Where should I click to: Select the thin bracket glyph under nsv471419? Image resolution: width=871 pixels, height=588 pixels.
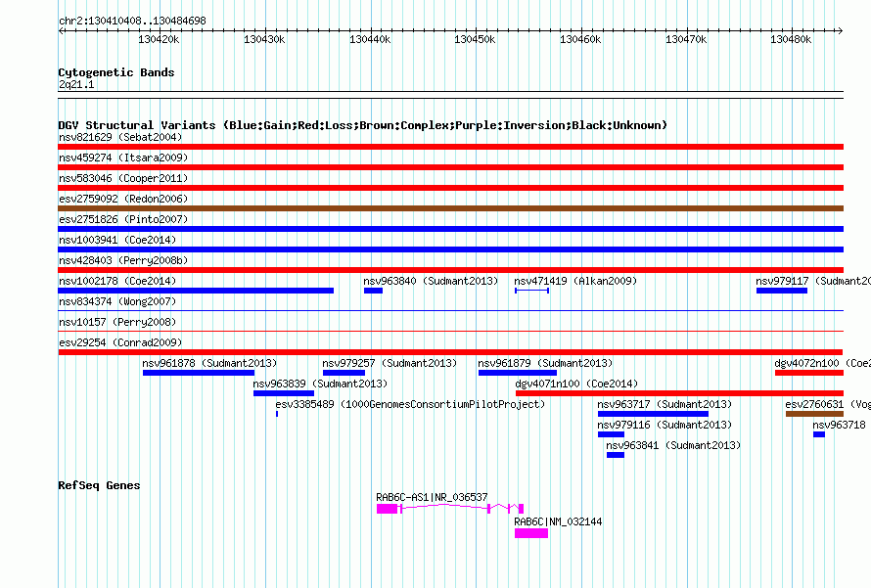pyautogui.click(x=531, y=291)
